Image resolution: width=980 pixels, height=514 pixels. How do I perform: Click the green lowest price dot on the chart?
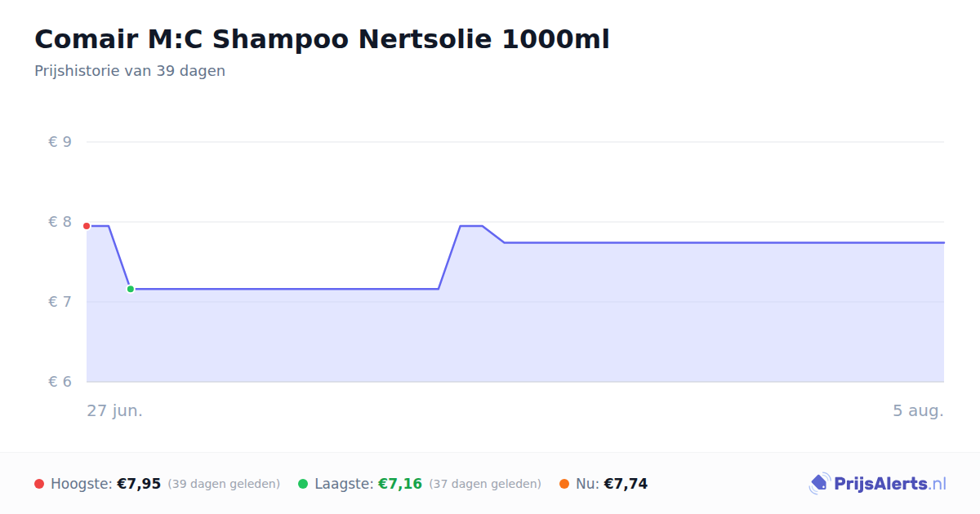130,289
